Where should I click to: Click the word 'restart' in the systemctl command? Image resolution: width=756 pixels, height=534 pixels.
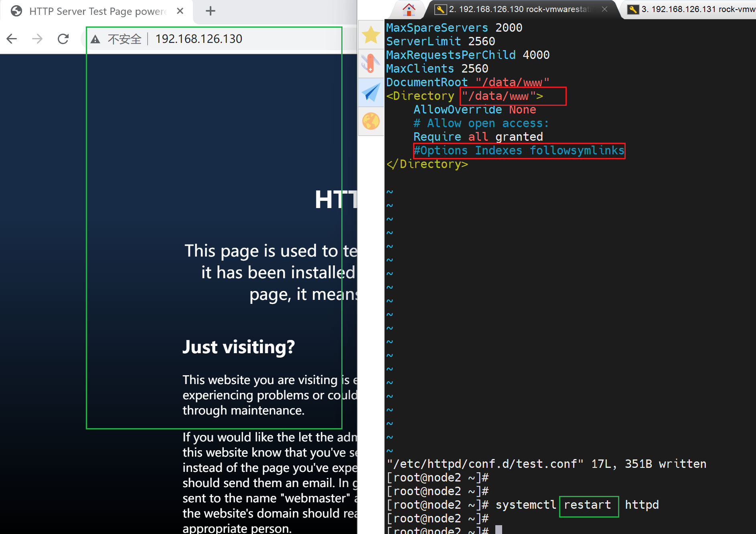click(588, 505)
